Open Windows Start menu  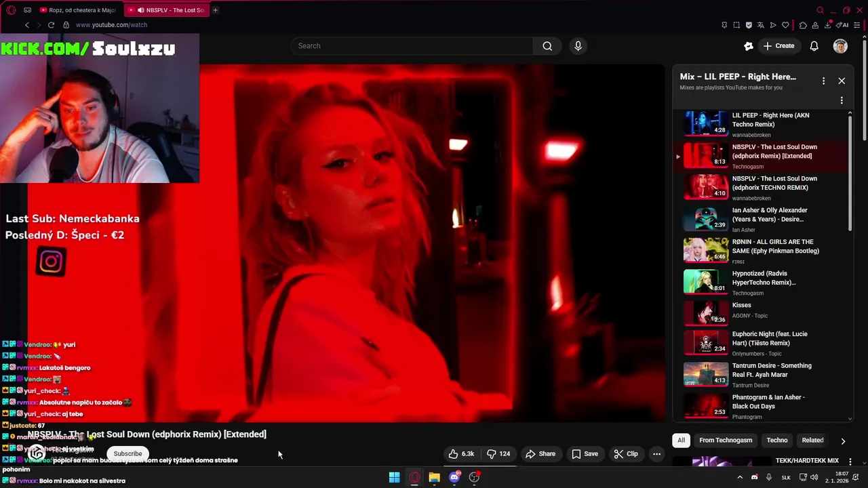click(x=394, y=477)
